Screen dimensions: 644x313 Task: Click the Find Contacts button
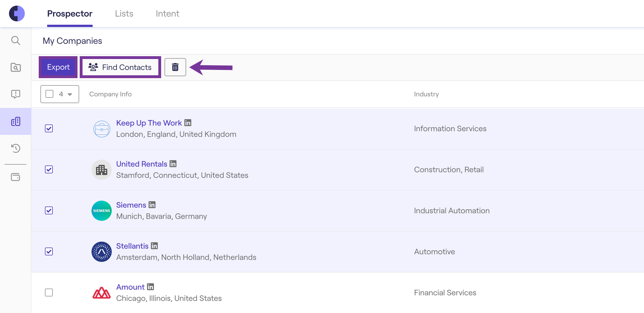click(x=120, y=67)
